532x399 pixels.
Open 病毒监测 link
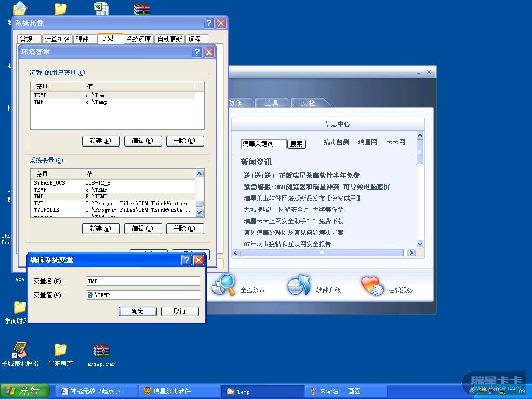(x=336, y=142)
